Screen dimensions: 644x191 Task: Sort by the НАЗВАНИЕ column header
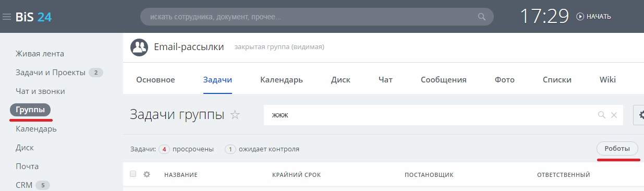pos(180,175)
